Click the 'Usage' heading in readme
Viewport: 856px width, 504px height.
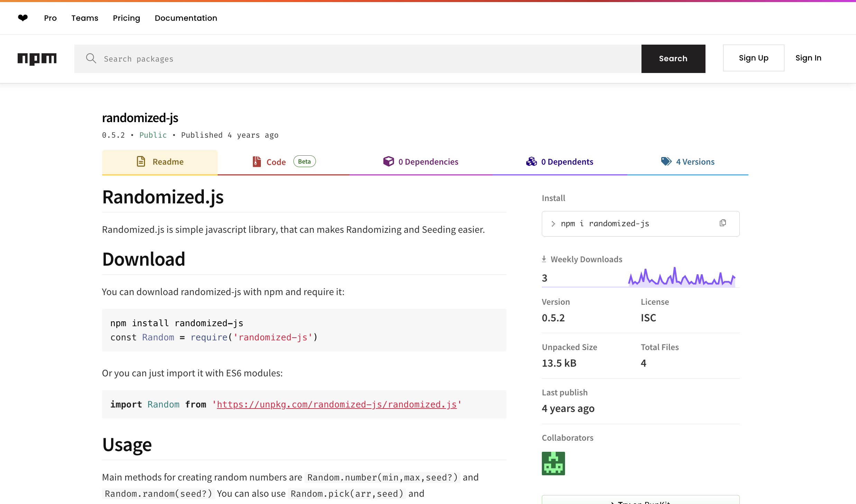pos(127,445)
